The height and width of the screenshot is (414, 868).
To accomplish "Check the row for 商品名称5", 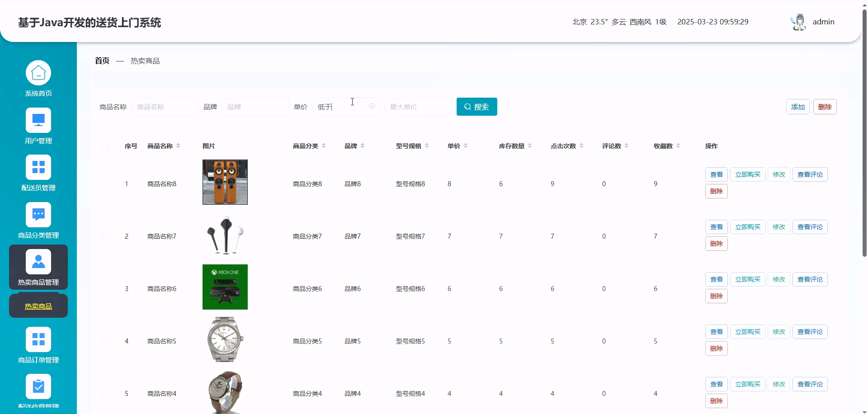I will (x=105, y=341).
